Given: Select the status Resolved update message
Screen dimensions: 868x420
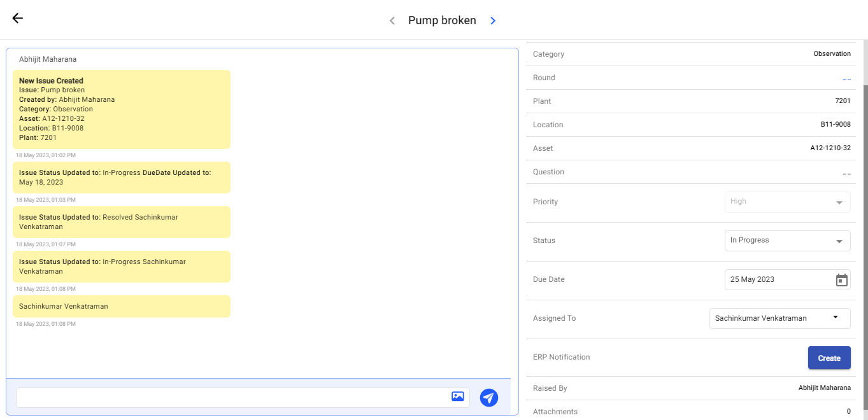Looking at the screenshot, I should click(x=121, y=222).
